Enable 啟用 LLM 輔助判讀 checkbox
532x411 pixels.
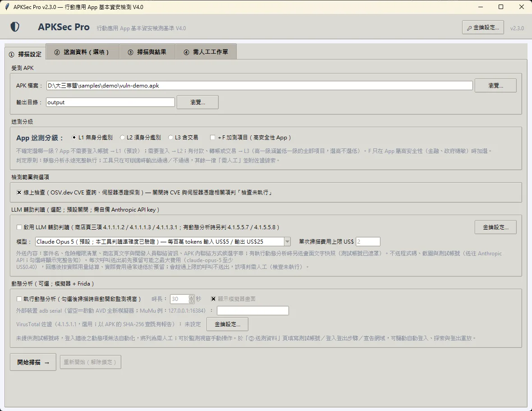pos(19,227)
